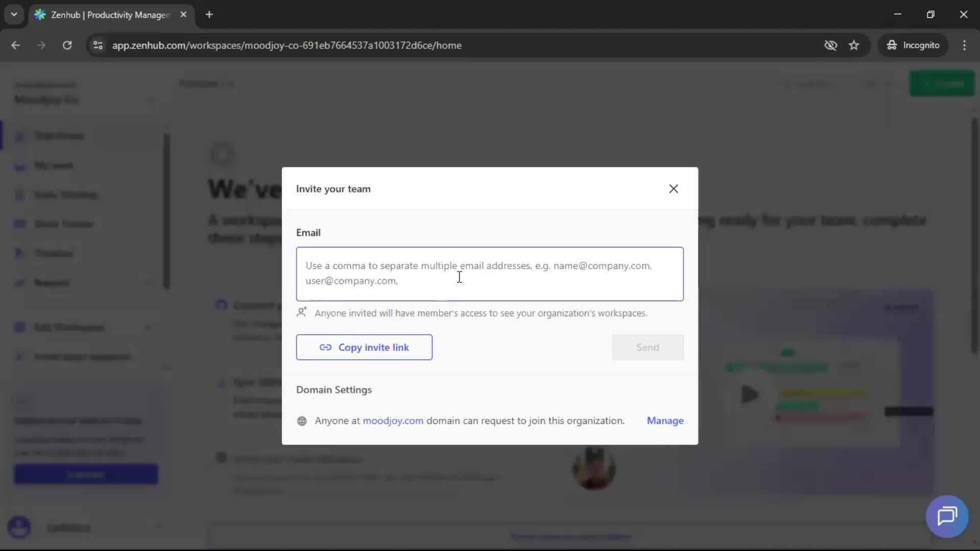Open the chat support bubble
This screenshot has height=551, width=980.
coord(947,516)
